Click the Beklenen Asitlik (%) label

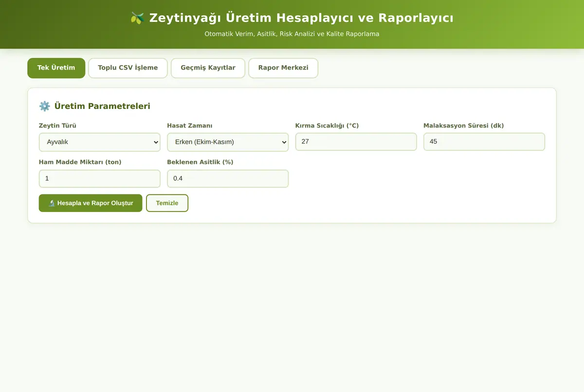click(x=200, y=162)
